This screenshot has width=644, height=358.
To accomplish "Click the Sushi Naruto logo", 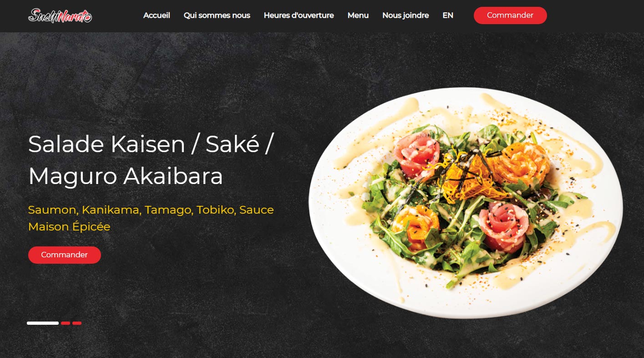I will tap(60, 15).
